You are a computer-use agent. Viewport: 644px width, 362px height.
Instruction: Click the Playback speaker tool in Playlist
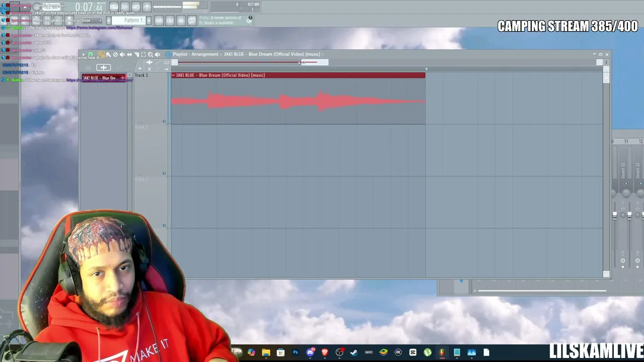[x=157, y=54]
